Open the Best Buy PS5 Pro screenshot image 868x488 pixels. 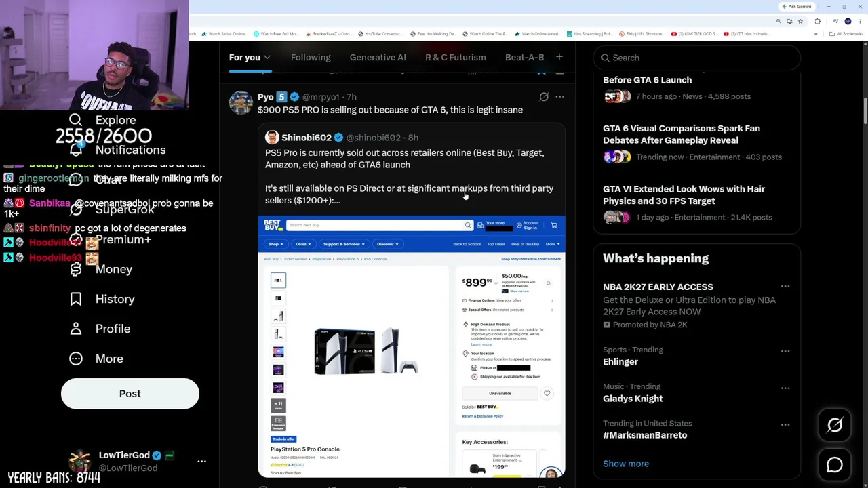(x=411, y=346)
